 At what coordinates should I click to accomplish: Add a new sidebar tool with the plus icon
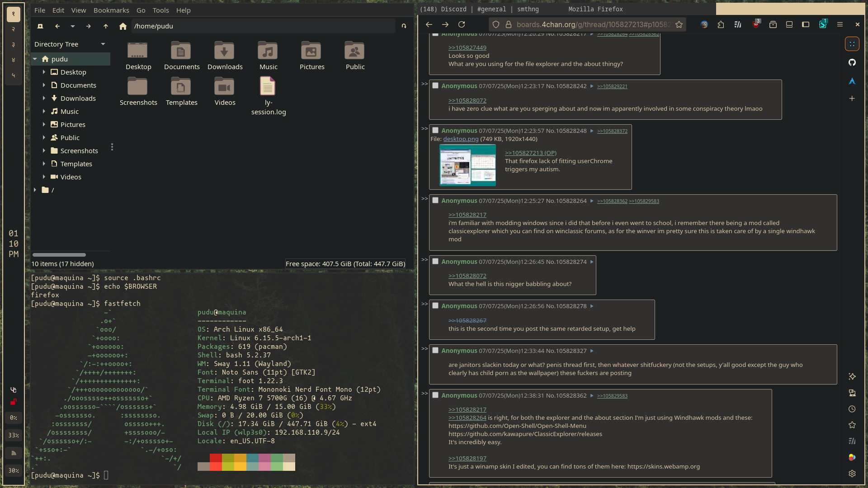point(852,99)
